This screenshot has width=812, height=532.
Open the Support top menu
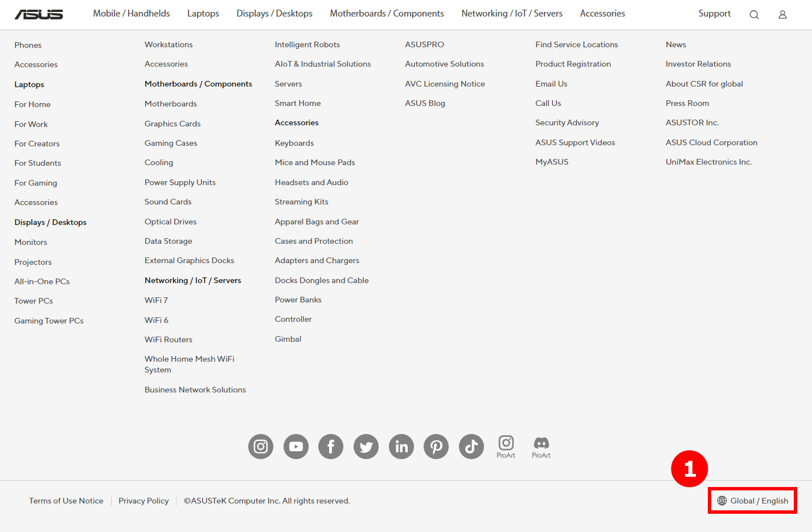(x=715, y=14)
